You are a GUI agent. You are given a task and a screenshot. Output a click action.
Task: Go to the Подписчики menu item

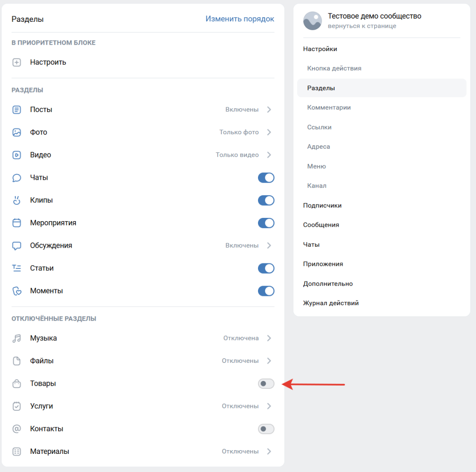(322, 205)
